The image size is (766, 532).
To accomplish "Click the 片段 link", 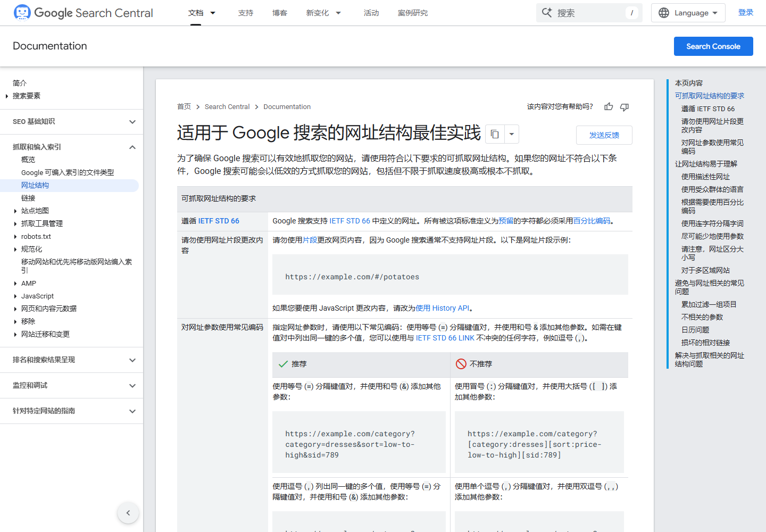I will click(310, 240).
